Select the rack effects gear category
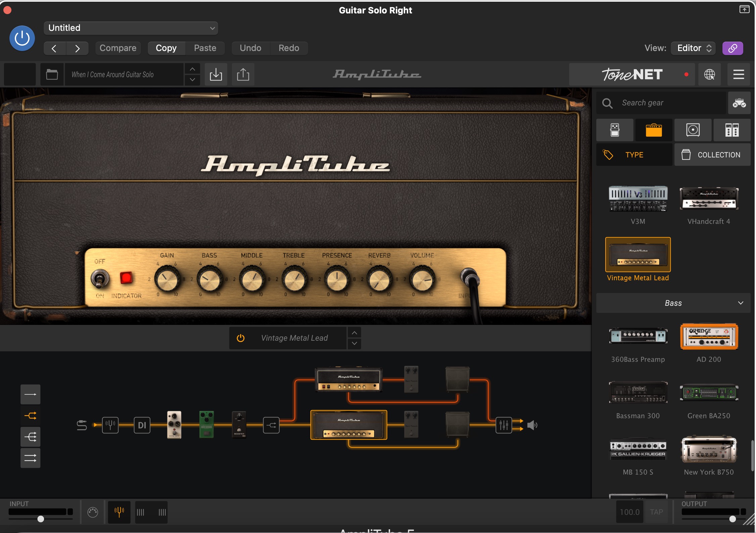Screen dimensions: 756x533 click(732, 130)
